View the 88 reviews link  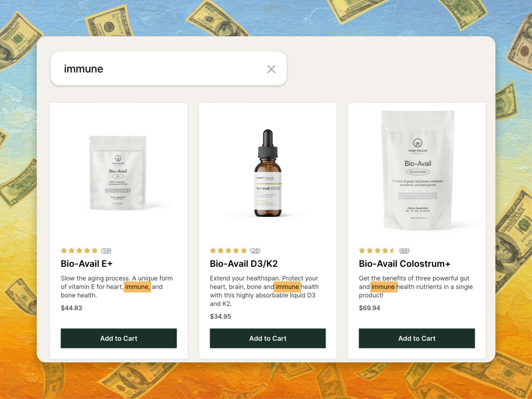pyautogui.click(x=404, y=250)
